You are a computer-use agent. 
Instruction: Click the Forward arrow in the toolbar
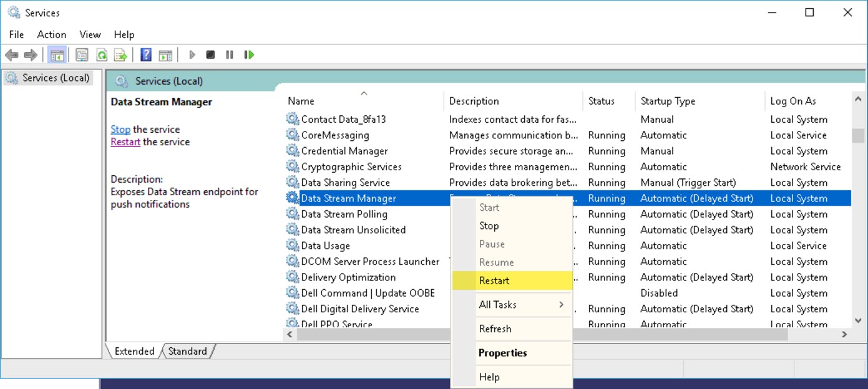[x=31, y=55]
